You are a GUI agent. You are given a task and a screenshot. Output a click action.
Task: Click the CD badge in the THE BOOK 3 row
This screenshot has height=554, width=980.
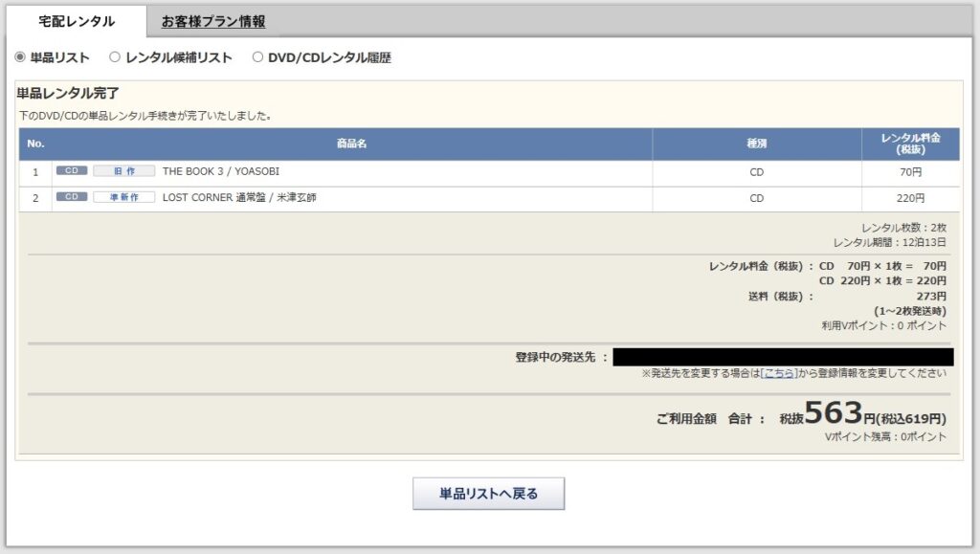tap(72, 170)
